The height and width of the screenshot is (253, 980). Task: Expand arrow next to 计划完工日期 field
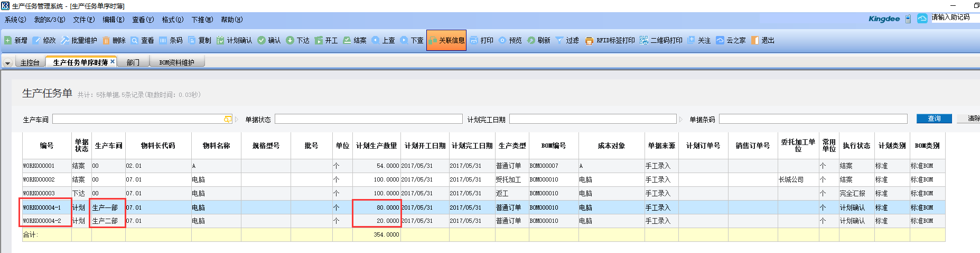click(x=681, y=119)
